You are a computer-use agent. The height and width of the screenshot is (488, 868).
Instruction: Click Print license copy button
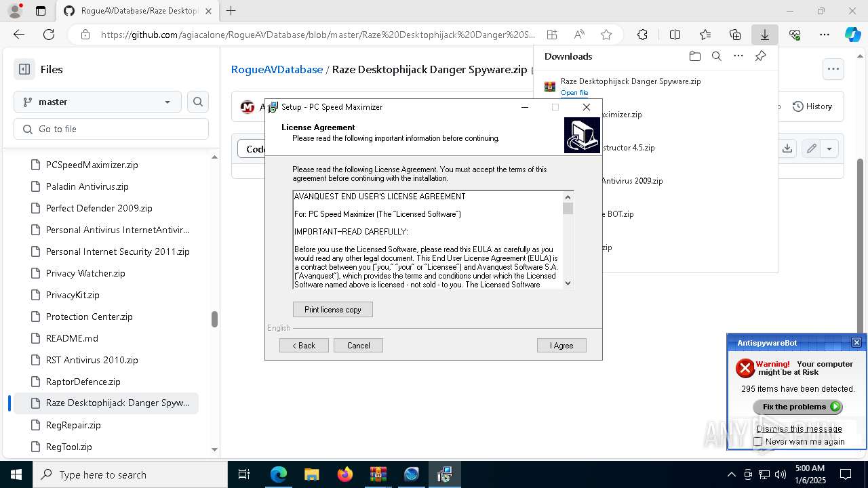pyautogui.click(x=333, y=310)
